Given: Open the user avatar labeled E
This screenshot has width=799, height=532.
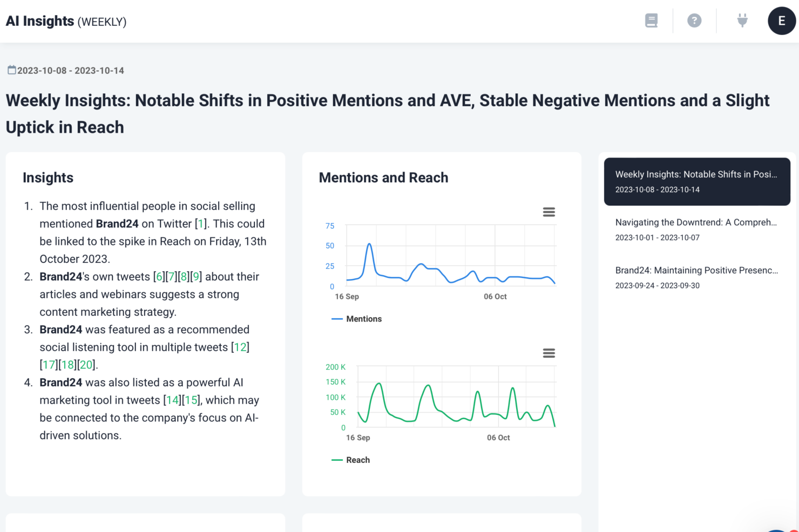Looking at the screenshot, I should [782, 21].
